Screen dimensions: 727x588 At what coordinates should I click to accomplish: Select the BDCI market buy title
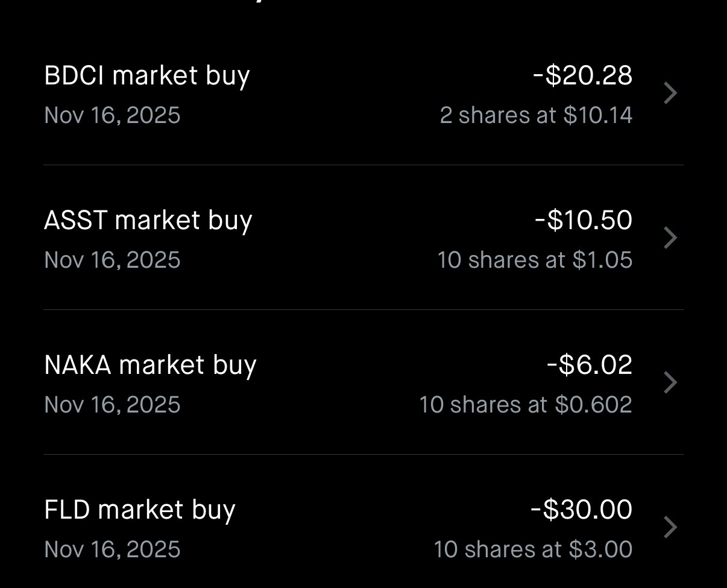click(147, 76)
